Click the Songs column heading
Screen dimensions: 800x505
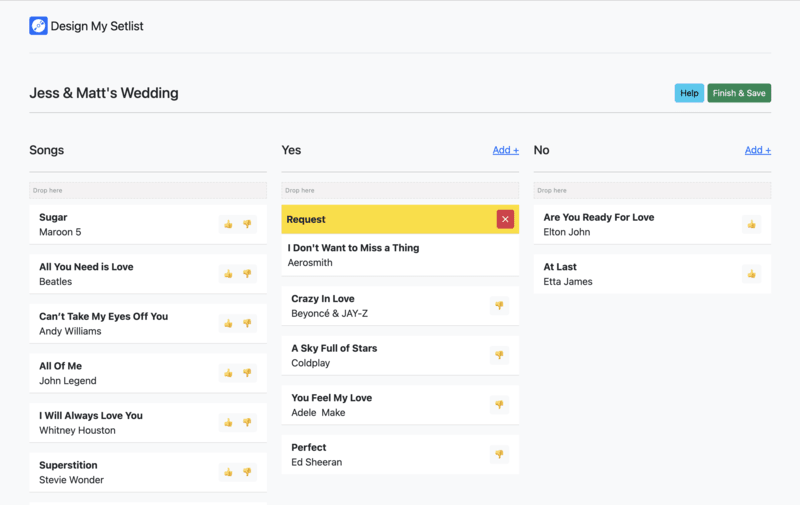pyautogui.click(x=46, y=150)
